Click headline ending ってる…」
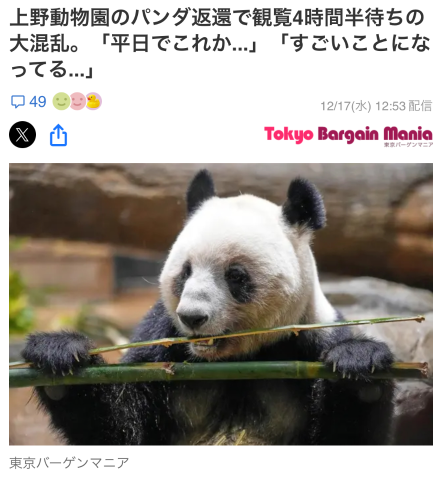442x480 pixels. [52, 70]
